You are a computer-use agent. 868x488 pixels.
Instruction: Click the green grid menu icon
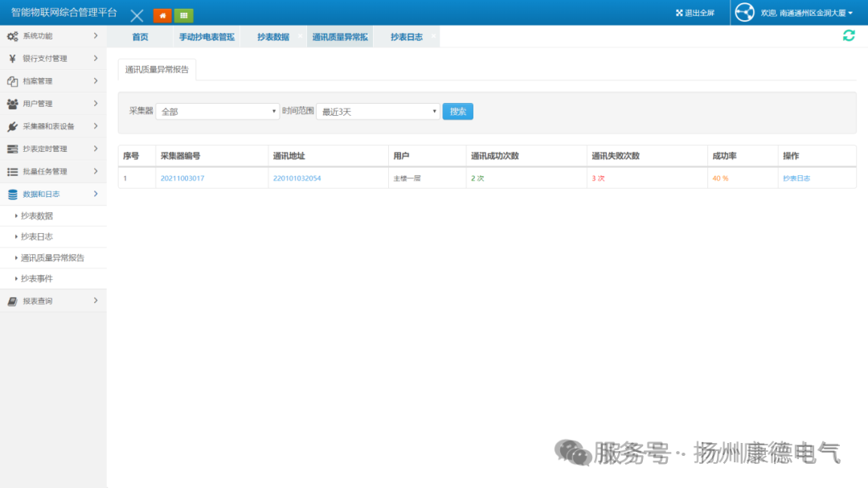pos(182,15)
